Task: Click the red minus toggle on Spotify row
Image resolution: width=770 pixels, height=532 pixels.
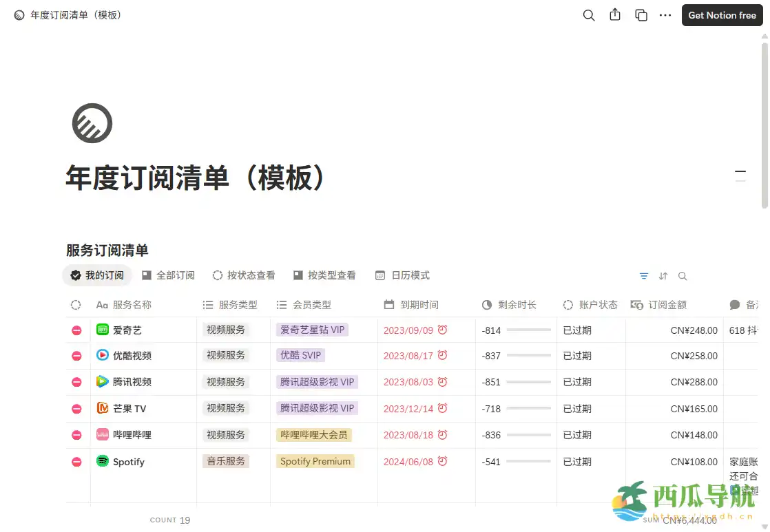Action: (x=77, y=461)
